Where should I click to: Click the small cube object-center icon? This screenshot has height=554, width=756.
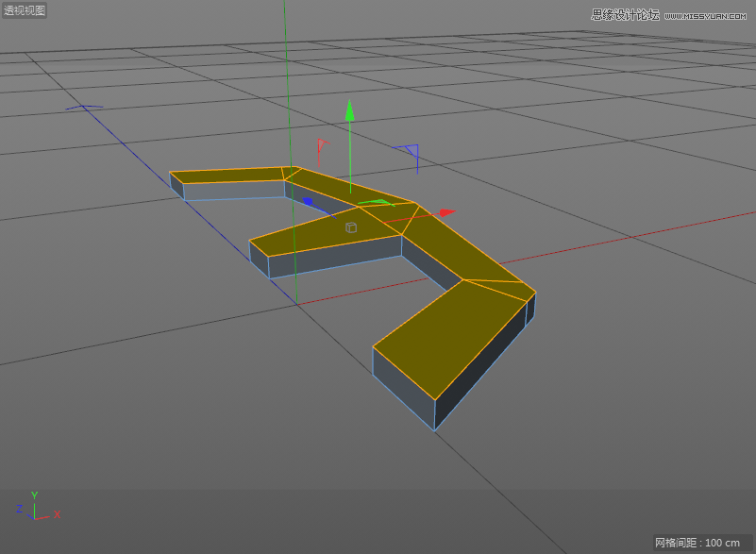coord(351,227)
